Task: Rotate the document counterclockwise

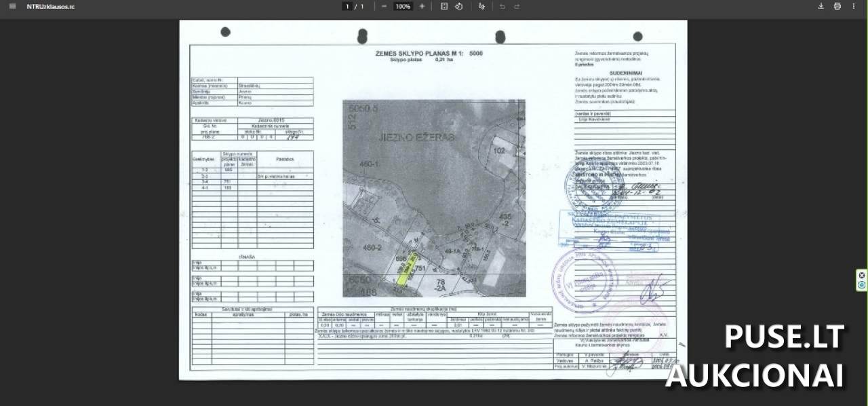Action: coord(458,6)
